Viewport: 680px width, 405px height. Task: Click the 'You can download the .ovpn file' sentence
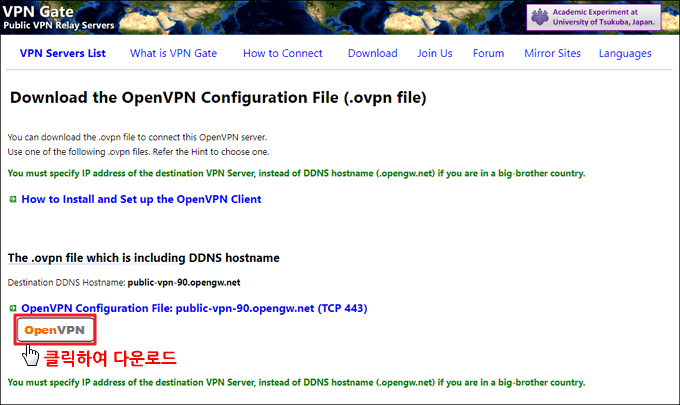(x=137, y=137)
